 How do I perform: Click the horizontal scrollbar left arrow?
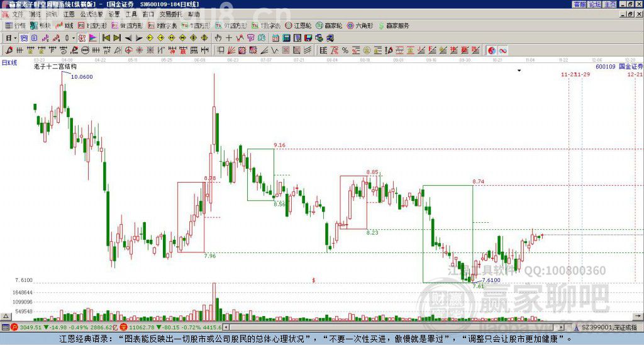226,327
